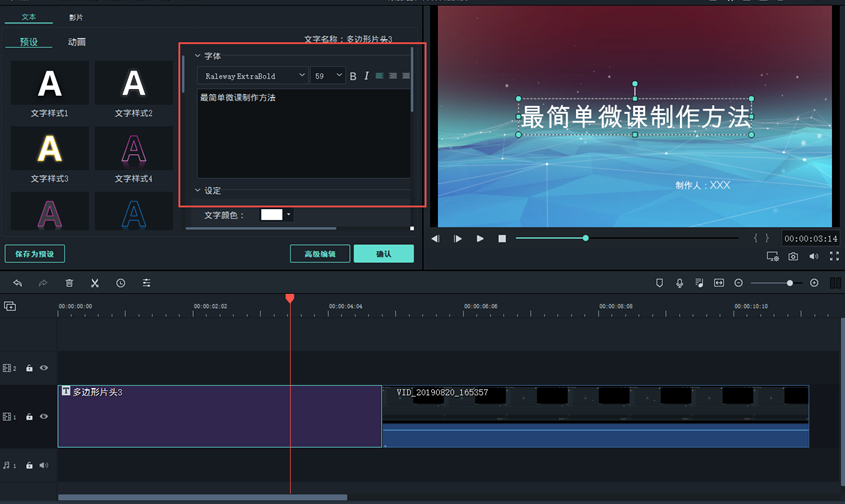Adjust preview volume speaker icon
Screen dimensions: 845x504
[x=814, y=257]
